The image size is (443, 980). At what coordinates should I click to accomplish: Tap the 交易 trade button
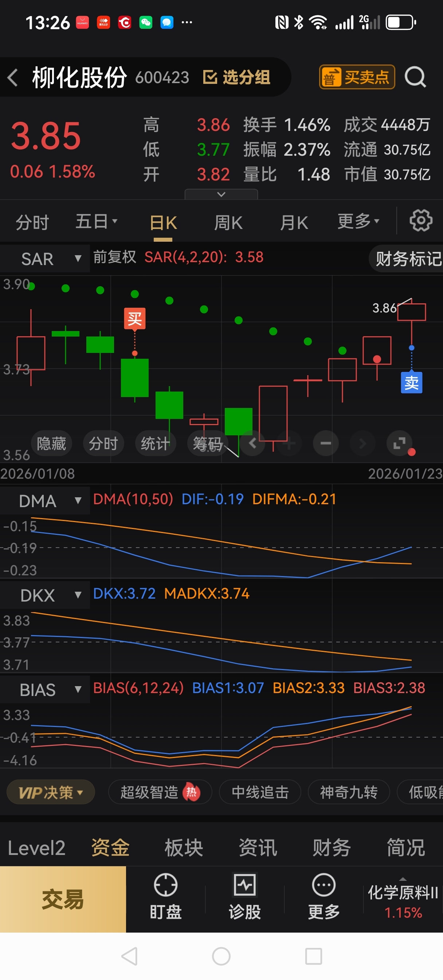point(63,899)
